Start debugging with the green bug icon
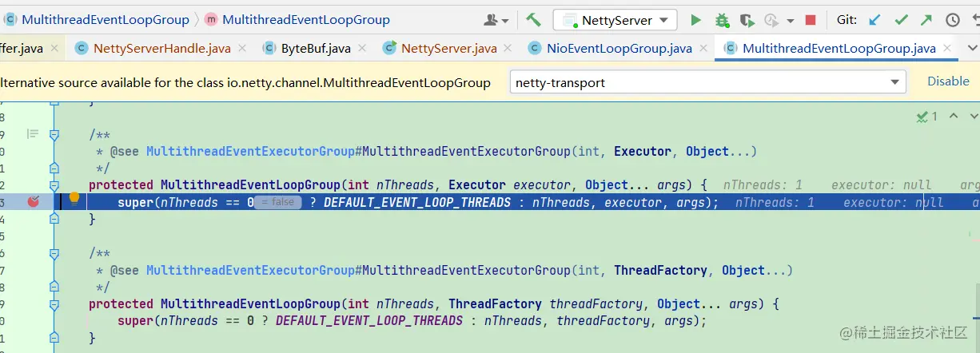980x353 pixels. tap(722, 20)
